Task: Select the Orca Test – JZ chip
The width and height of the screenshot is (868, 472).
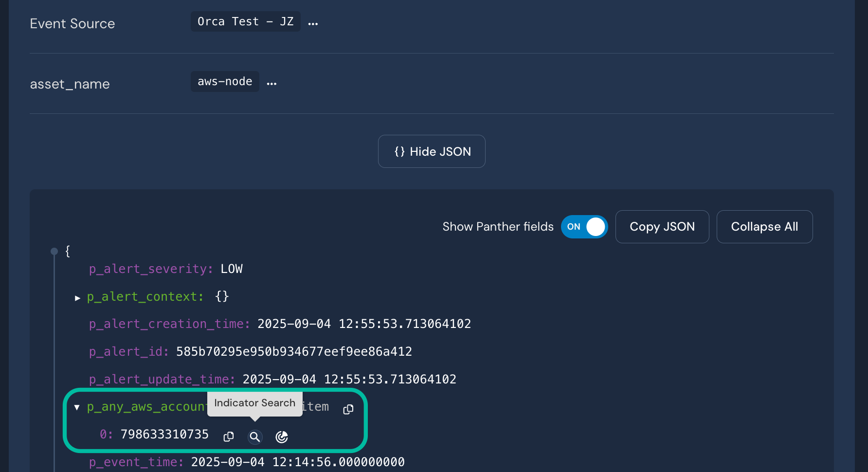Action: 245,21
